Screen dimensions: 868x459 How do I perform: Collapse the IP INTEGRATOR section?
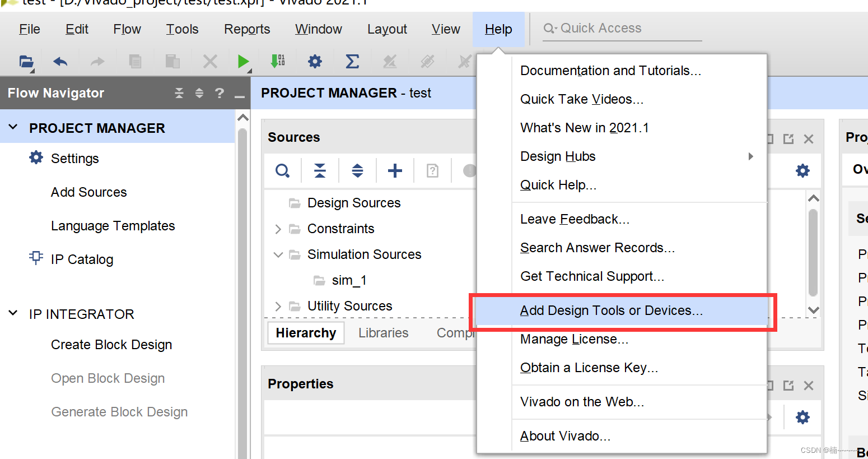tap(13, 314)
